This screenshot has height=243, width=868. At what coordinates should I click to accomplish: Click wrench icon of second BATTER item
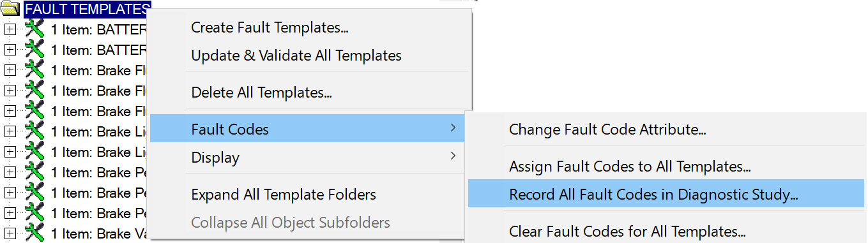tap(34, 49)
